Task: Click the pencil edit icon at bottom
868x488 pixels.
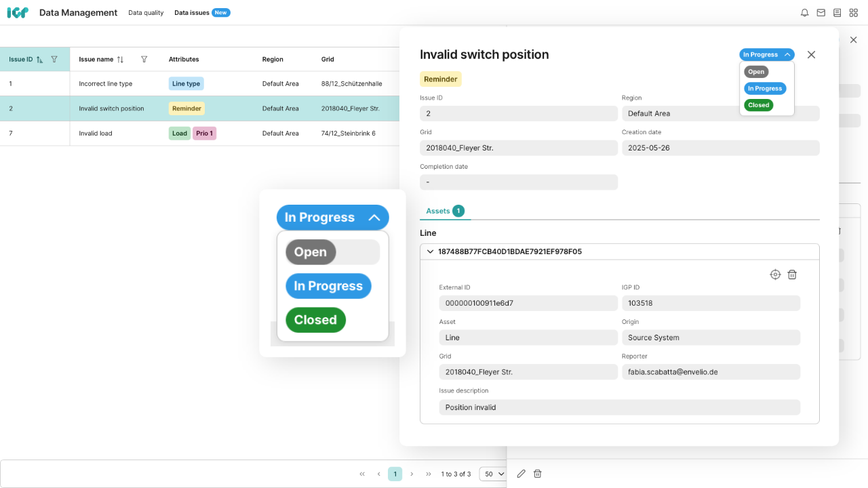Action: (521, 474)
